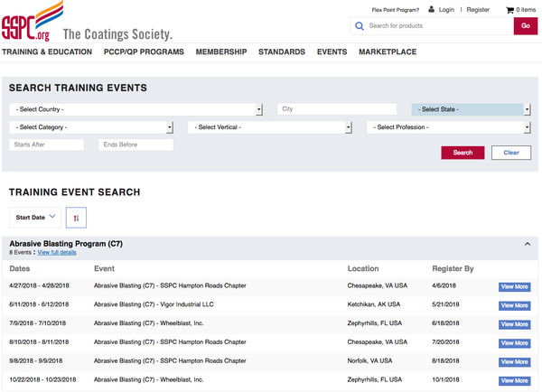Open the Events menu
This screenshot has width=542, height=392.
[x=332, y=51]
